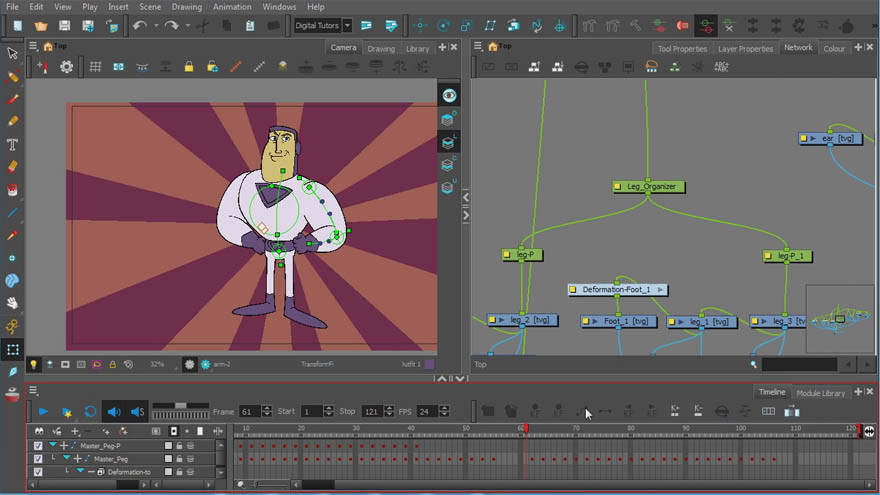Open the Animation menu
The width and height of the screenshot is (880, 495).
coord(232,7)
